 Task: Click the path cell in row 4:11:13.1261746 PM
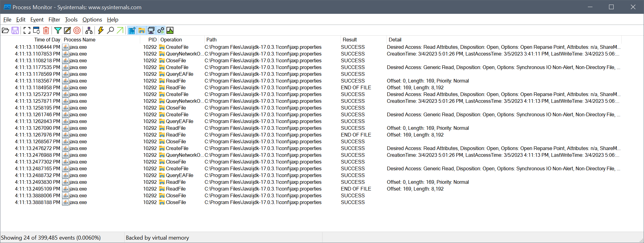pos(263,114)
